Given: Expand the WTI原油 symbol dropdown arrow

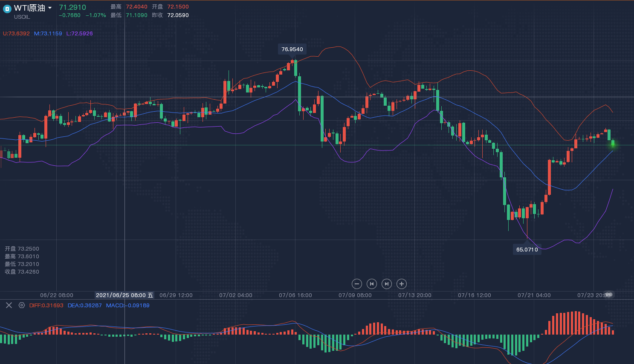Looking at the screenshot, I should click(x=50, y=8).
